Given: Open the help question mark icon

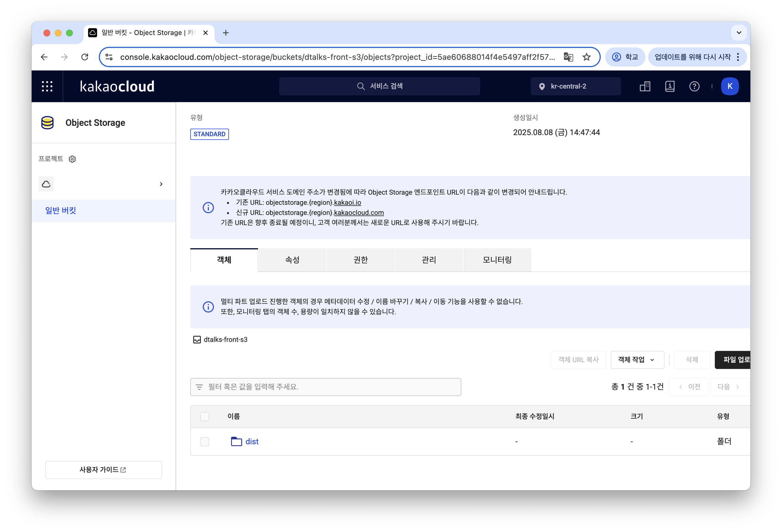Looking at the screenshot, I should point(694,86).
